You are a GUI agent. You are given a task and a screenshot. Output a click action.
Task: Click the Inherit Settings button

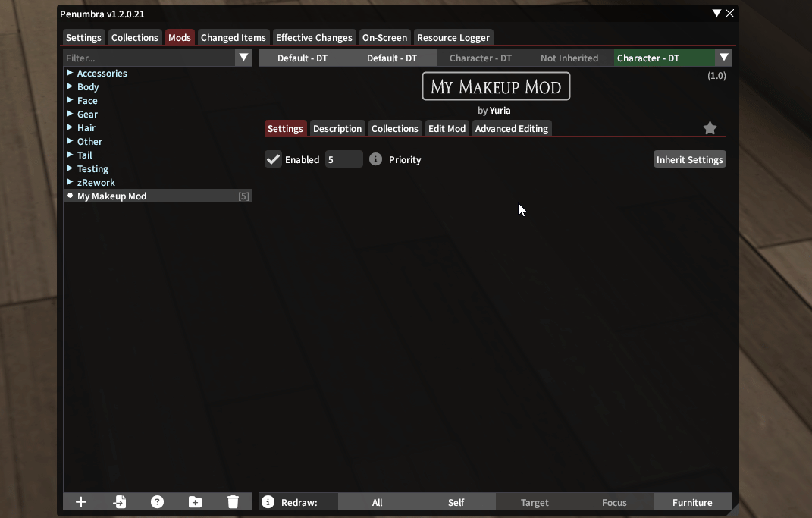coord(689,159)
